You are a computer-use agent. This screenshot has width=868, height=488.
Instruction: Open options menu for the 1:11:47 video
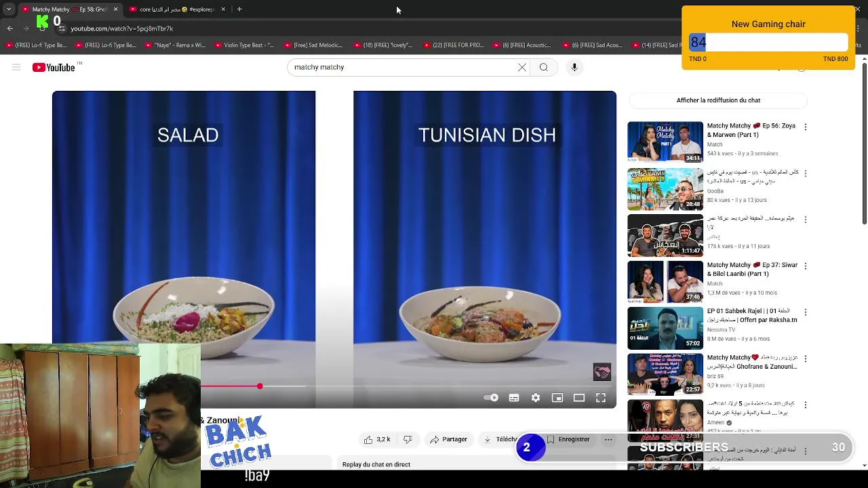[806, 220]
